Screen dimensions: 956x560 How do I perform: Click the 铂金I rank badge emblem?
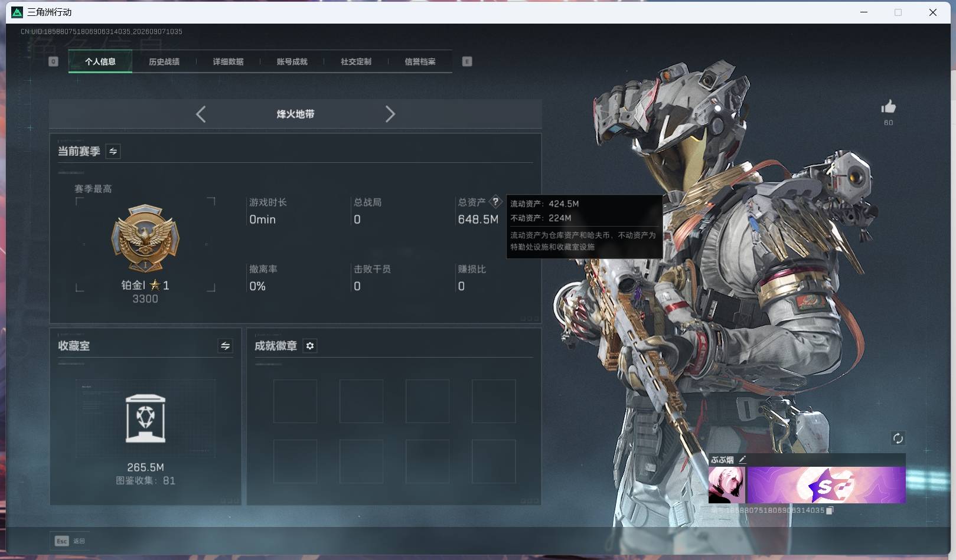pos(145,239)
